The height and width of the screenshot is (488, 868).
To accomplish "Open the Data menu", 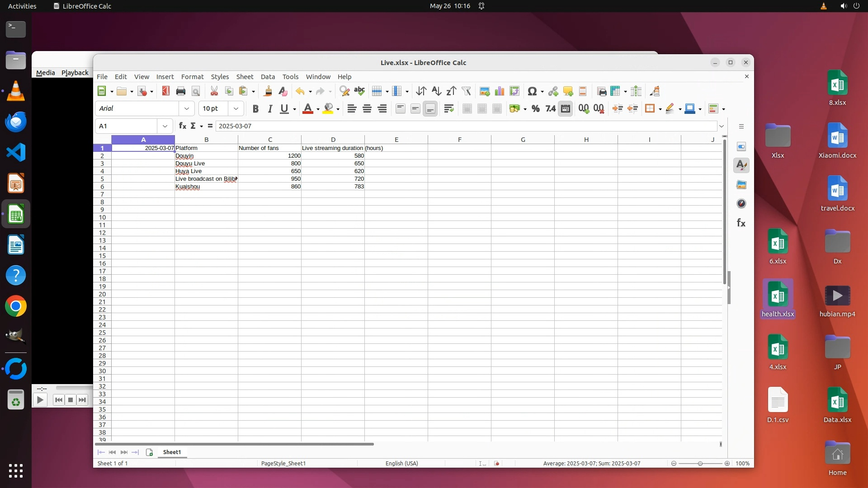I will pos(268,77).
